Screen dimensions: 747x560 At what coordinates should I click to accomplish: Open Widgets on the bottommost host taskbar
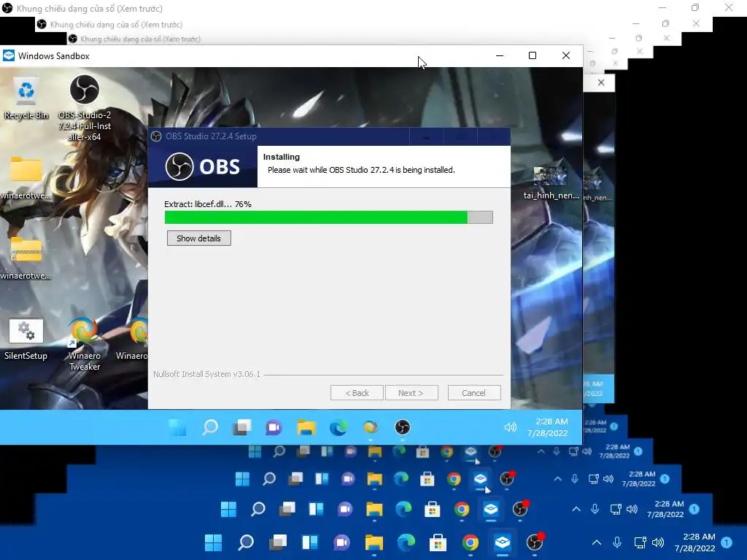[309, 542]
